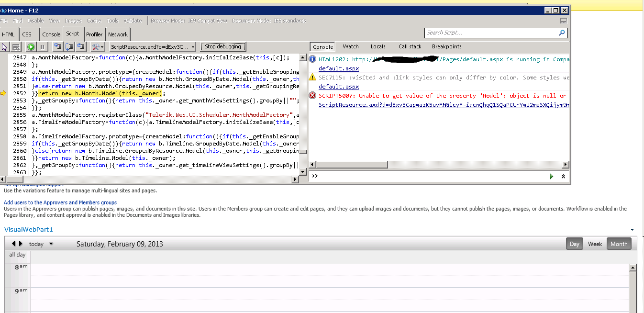Switch to the Watch pane
The height and width of the screenshot is (313, 644).
[351, 46]
